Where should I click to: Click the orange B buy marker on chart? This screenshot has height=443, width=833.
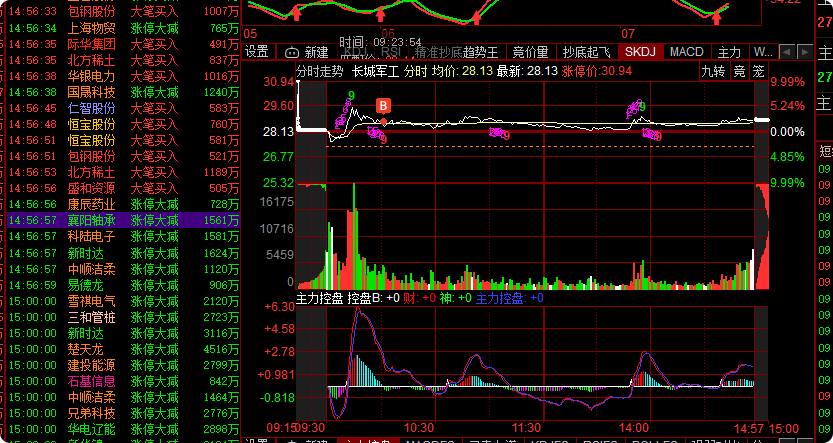point(384,106)
